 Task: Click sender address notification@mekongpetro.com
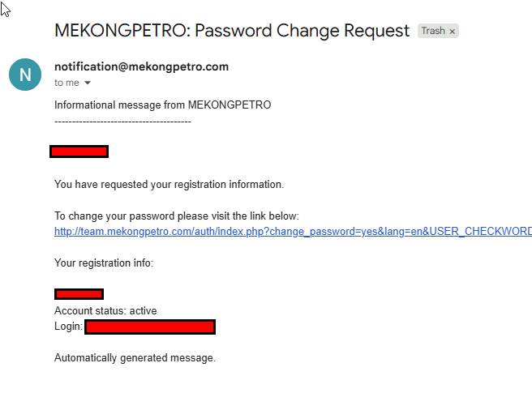click(x=141, y=66)
